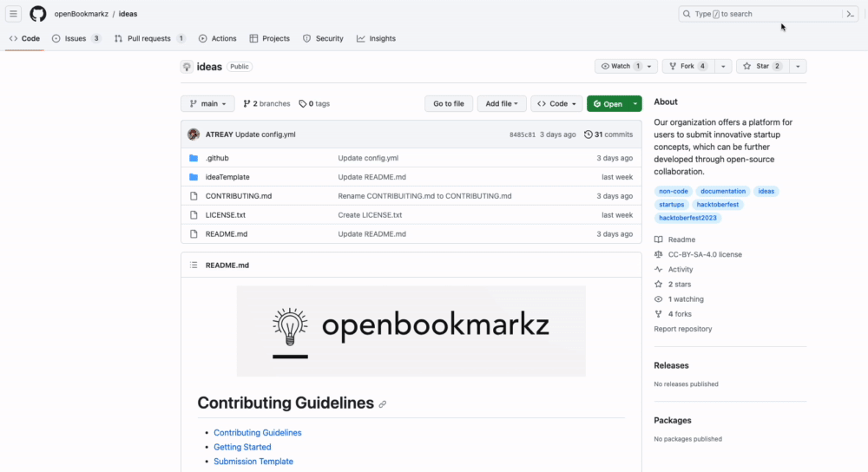The image size is (868, 472).
Task: Open the Security tab
Action: (x=323, y=39)
